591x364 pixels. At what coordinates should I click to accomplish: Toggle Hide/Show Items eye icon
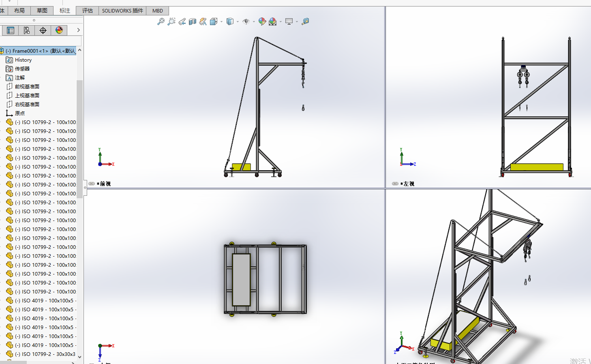point(246,21)
